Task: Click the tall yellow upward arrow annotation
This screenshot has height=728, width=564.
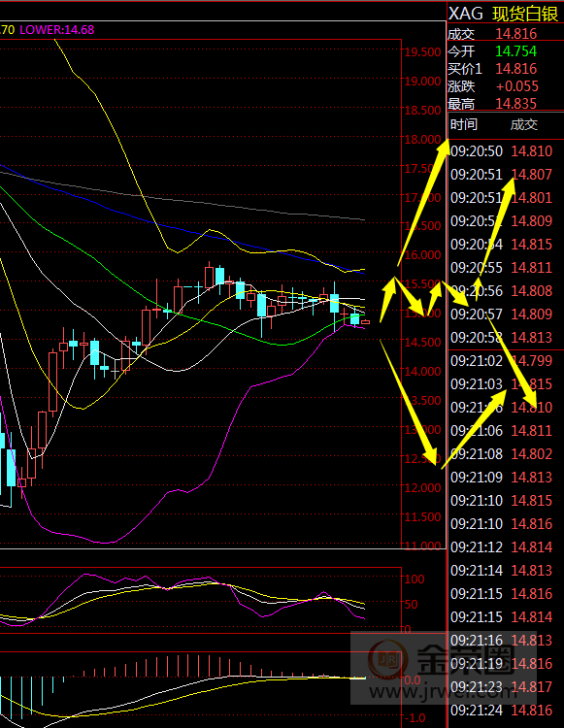Action: (x=423, y=203)
